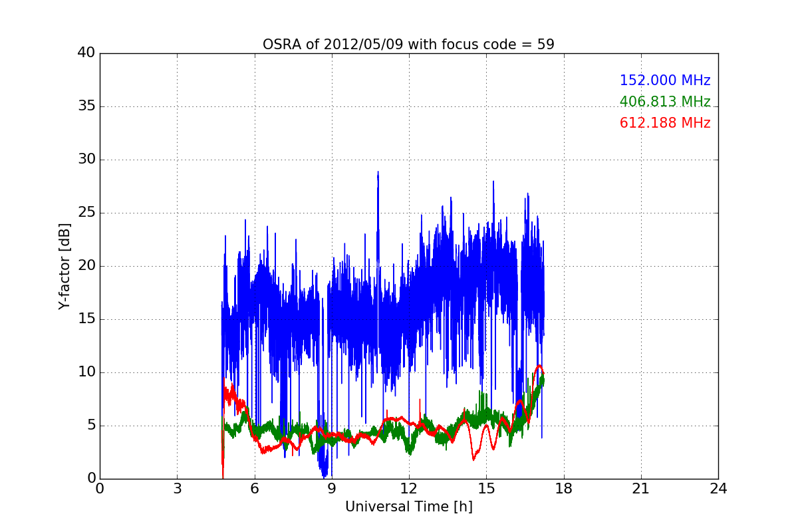Image resolution: width=798 pixels, height=532 pixels.
Task: Click the red curve peak near 17 hours
Action: click(539, 366)
